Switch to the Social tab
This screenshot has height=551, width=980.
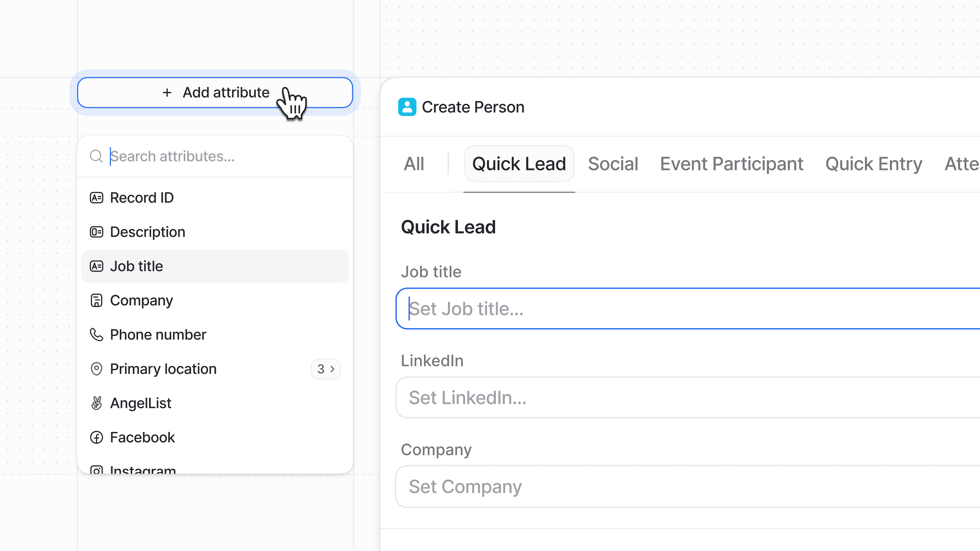(613, 164)
